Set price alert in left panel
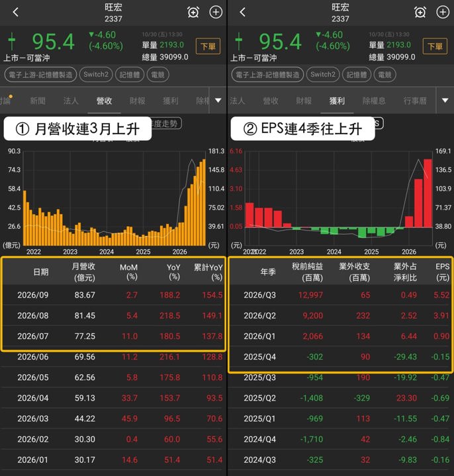 coord(193,12)
